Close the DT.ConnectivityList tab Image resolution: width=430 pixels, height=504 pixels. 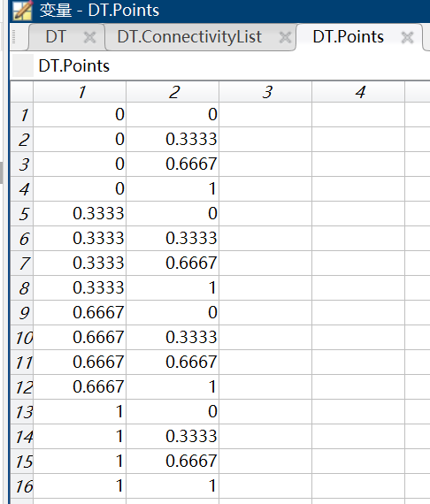tap(285, 38)
